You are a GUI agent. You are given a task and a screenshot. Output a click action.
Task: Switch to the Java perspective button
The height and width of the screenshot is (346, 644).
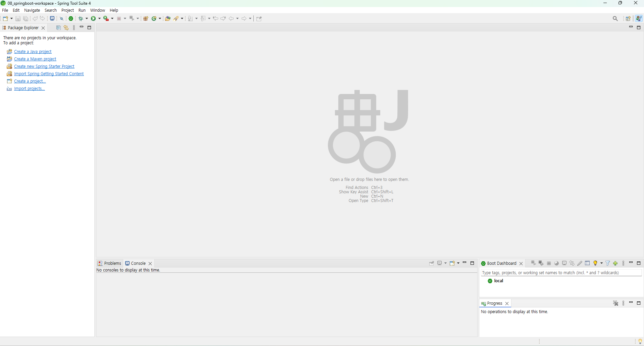point(639,18)
